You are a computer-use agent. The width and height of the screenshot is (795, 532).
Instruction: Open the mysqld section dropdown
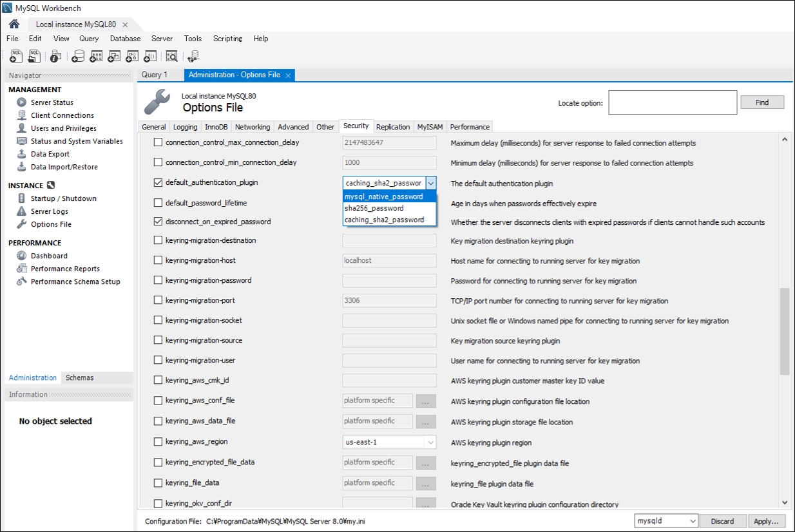(666, 520)
